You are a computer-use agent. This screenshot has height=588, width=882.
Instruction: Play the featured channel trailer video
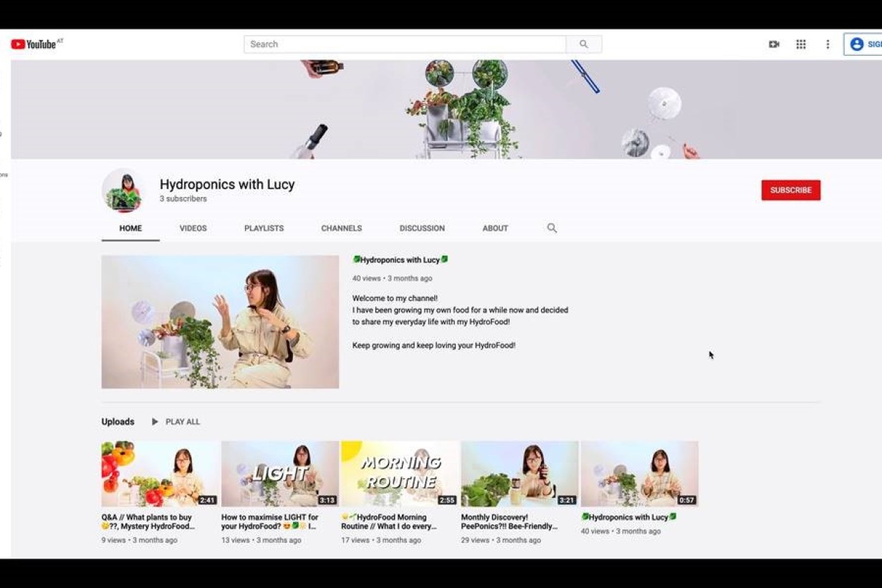220,322
